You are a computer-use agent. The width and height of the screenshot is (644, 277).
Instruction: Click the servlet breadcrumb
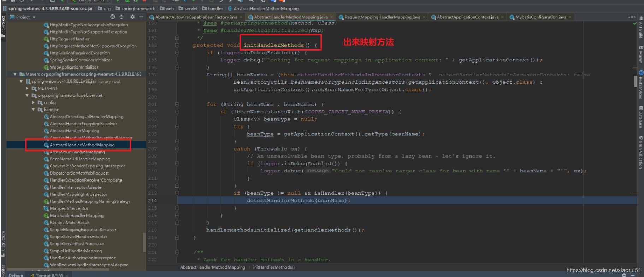point(188,8)
